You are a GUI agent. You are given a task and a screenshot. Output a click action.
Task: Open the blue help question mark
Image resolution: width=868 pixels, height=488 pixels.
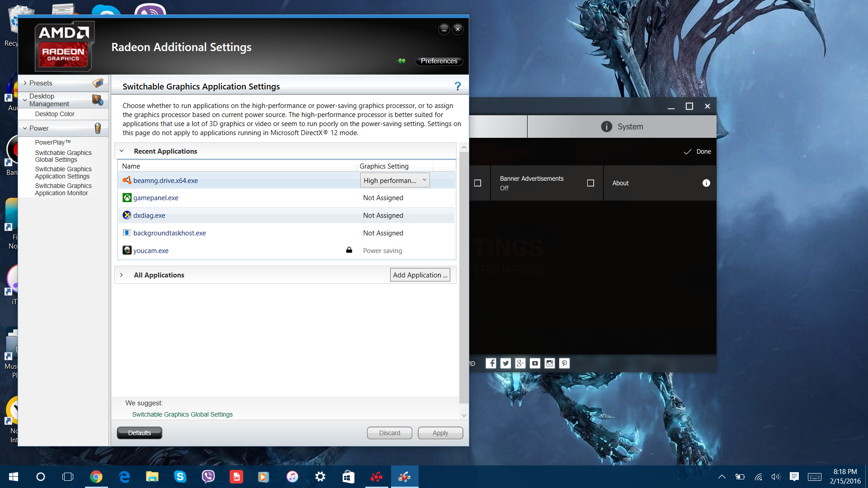[x=458, y=86]
